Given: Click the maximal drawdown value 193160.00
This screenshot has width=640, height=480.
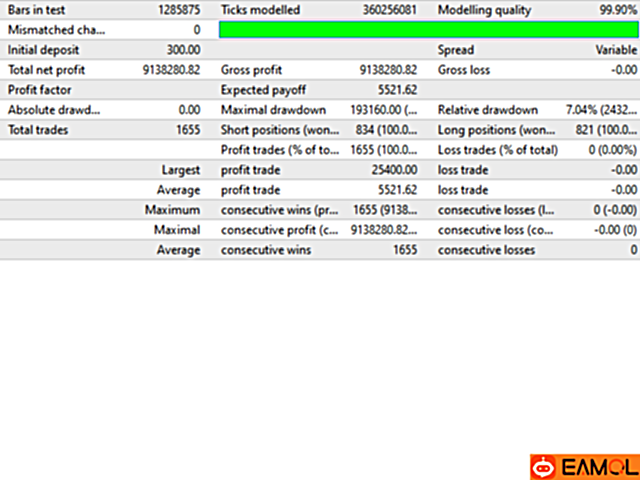Looking at the screenshot, I should click(x=384, y=110).
